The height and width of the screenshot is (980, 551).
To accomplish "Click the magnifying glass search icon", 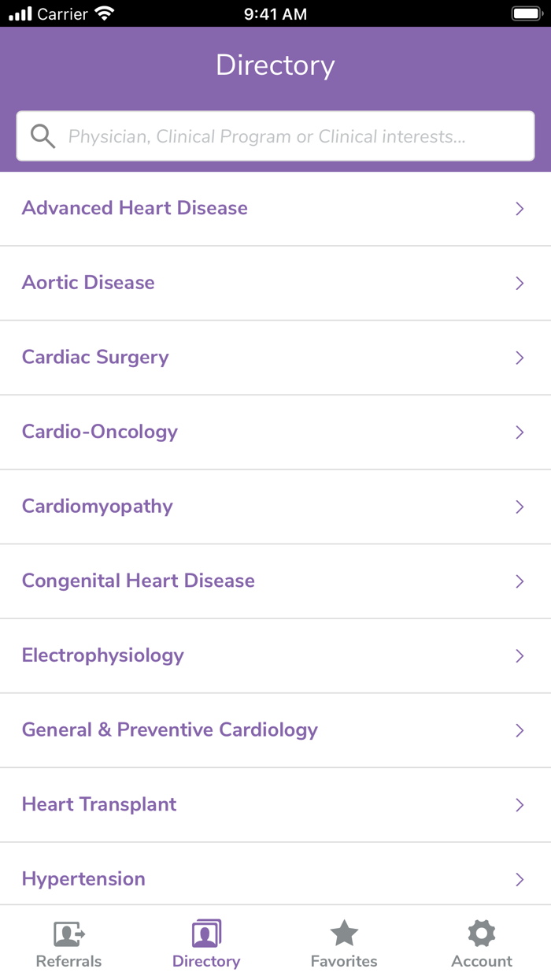I will tap(43, 135).
